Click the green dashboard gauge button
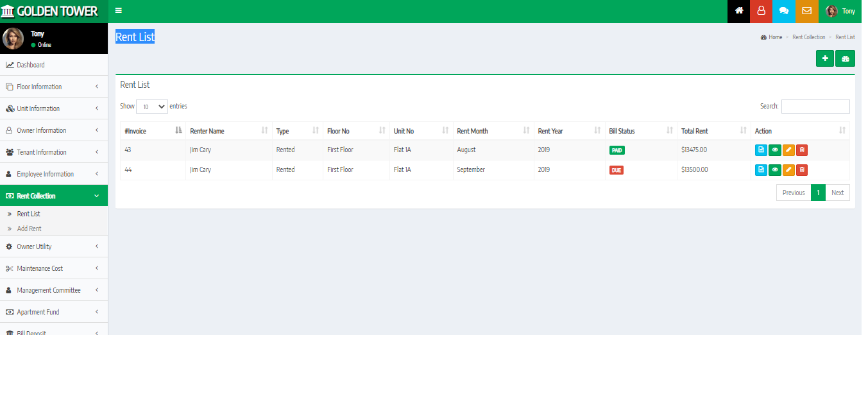Screen dimensions: 868x414 845,58
